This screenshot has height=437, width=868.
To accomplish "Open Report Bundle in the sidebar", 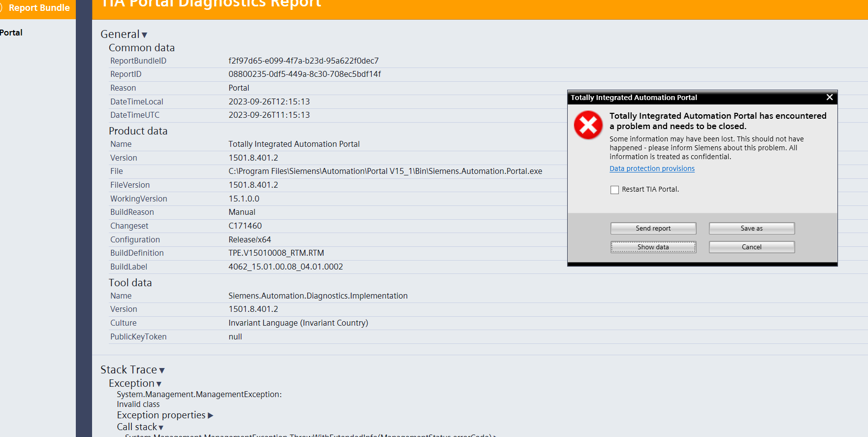I will [x=39, y=8].
